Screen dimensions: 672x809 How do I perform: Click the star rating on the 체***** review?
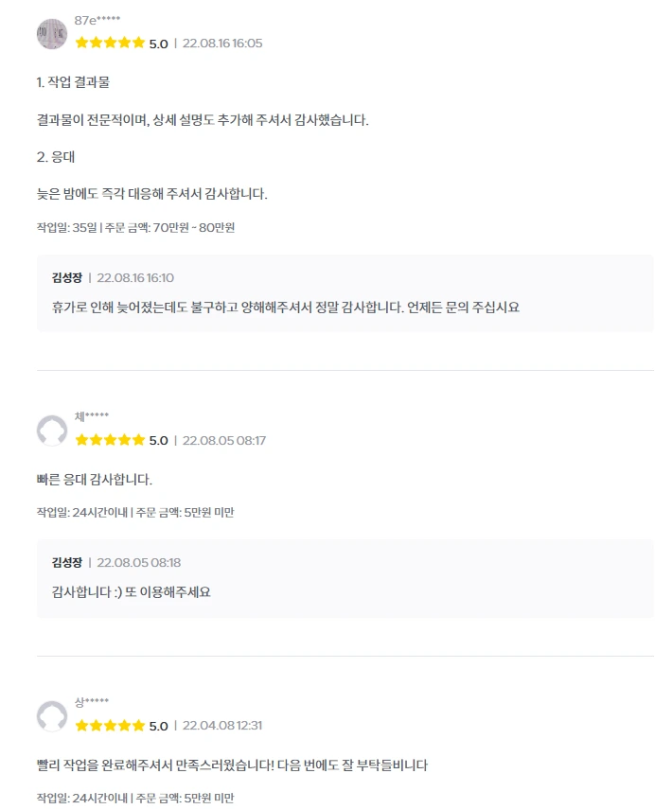110,440
